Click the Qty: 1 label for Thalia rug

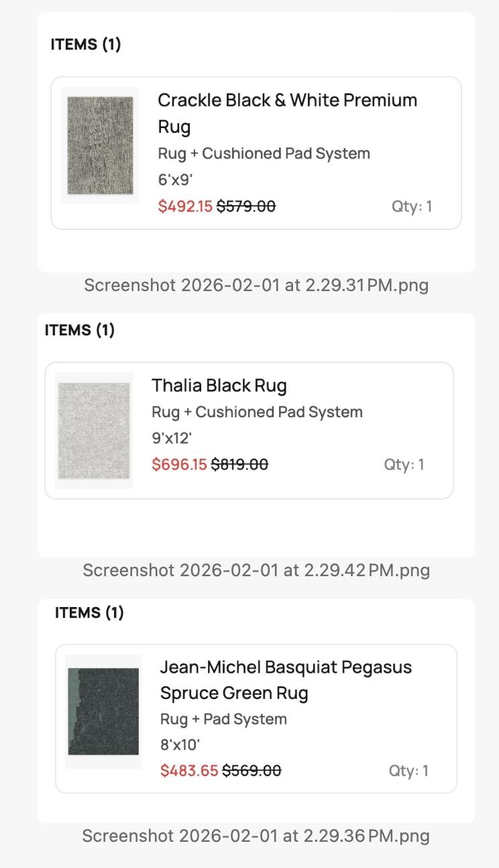point(404,464)
